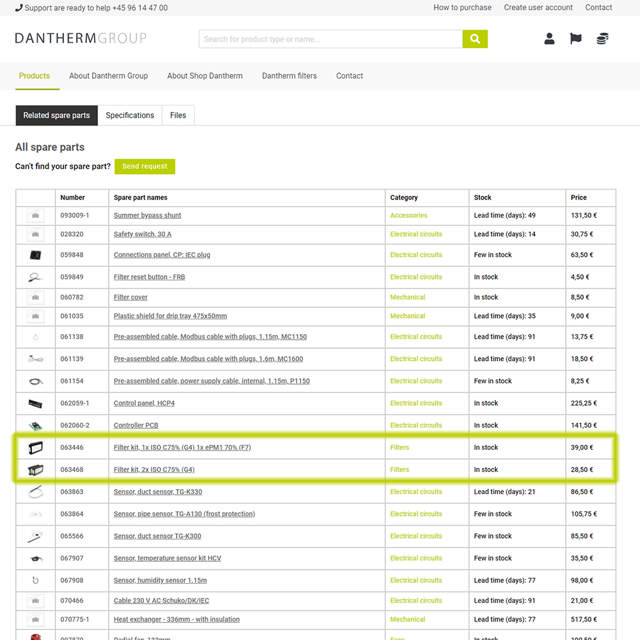Click the Control panel HCP4 thumbnail
The height and width of the screenshot is (640, 640).
[36, 404]
